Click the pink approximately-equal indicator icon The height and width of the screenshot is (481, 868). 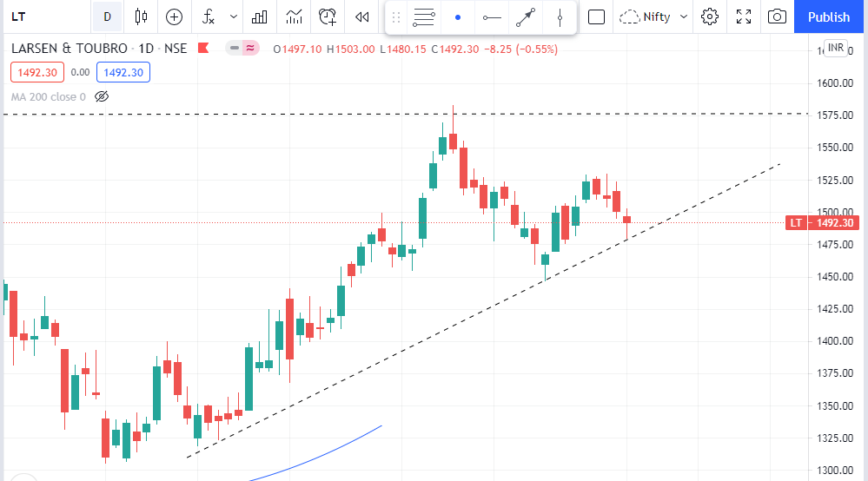[x=250, y=48]
